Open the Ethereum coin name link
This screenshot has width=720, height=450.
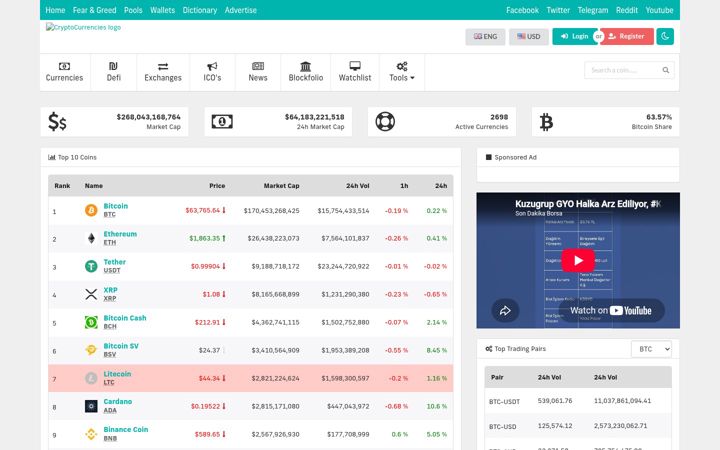pyautogui.click(x=120, y=234)
